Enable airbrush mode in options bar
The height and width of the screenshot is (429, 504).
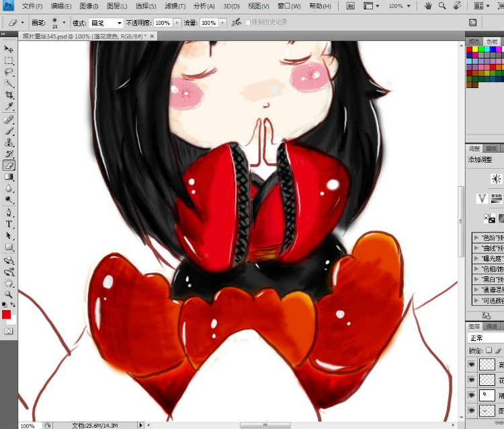237,22
